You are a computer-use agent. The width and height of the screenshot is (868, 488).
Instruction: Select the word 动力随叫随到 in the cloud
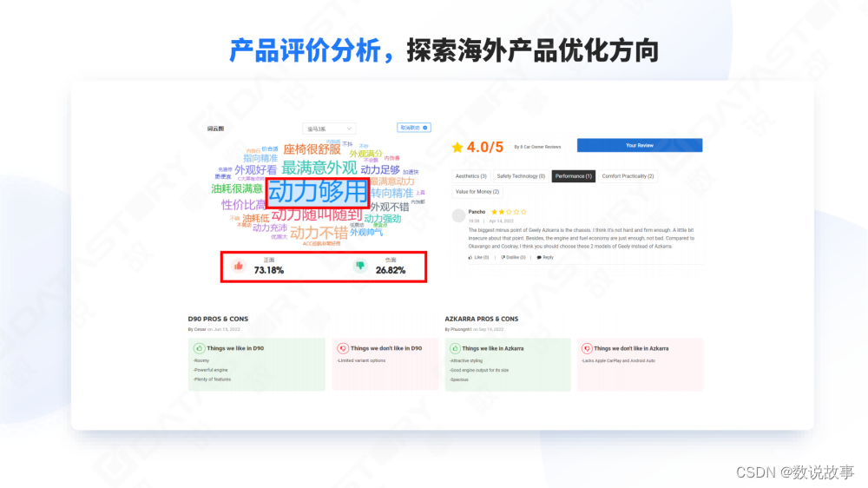(317, 215)
